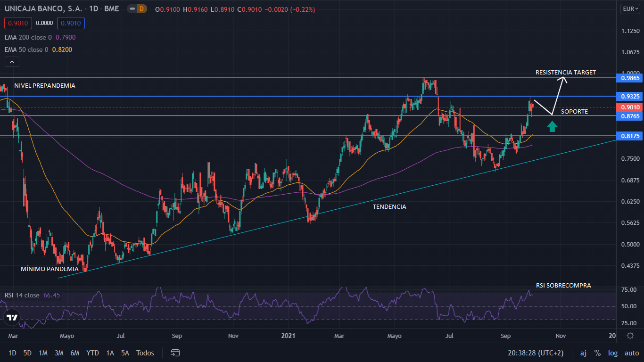Screen dimensions: 644x362
Task: Open the EUR currency dropdown
Action: pyautogui.click(x=630, y=9)
